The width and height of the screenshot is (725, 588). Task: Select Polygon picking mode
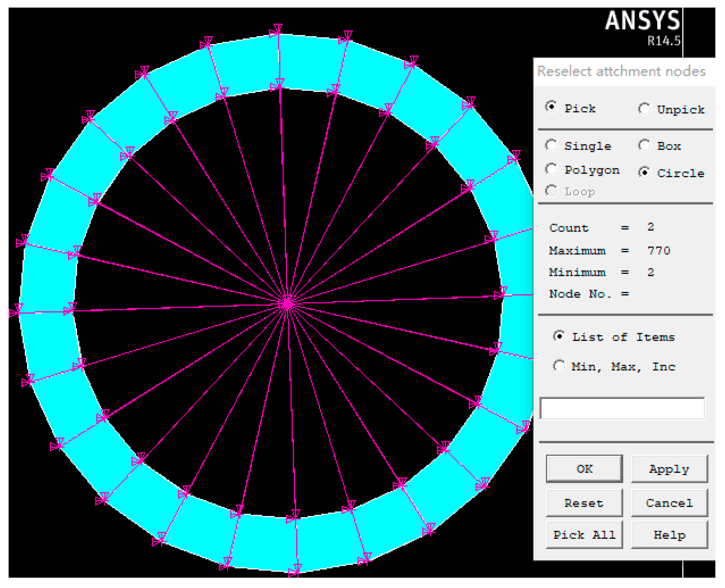point(551,169)
